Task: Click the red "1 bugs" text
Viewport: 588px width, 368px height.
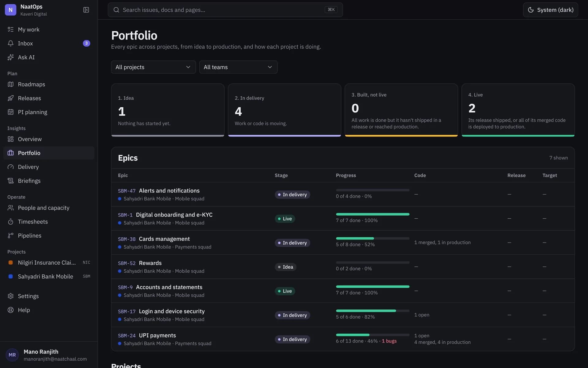Action: click(x=389, y=341)
